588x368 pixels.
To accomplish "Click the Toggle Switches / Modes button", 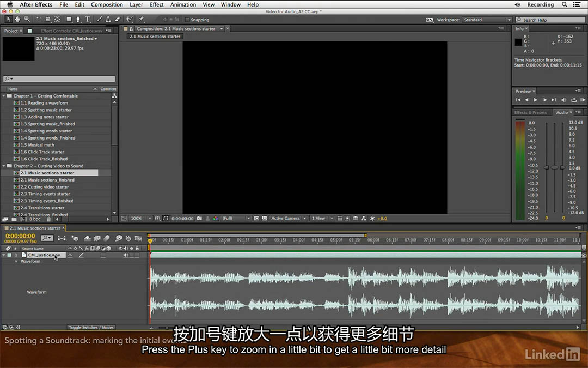I will (91, 328).
